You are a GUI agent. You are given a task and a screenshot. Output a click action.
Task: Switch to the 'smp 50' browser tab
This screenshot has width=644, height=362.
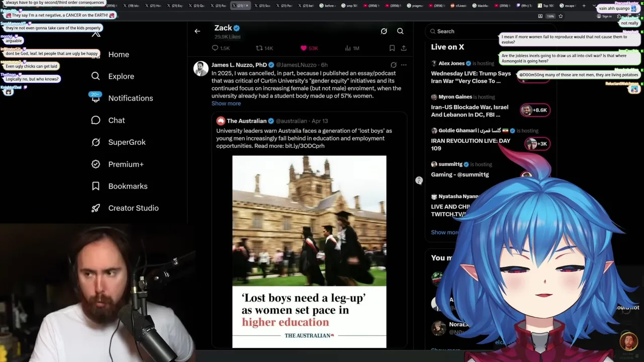point(350,6)
